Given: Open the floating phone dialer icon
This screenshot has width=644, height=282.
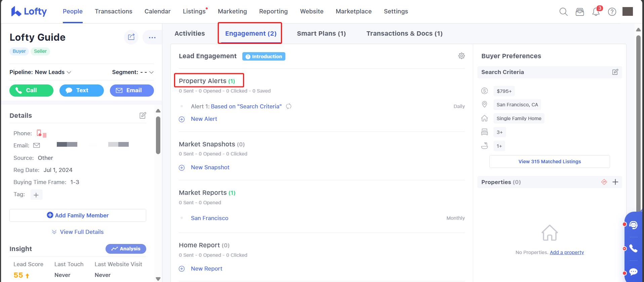Looking at the screenshot, I should pos(633,248).
